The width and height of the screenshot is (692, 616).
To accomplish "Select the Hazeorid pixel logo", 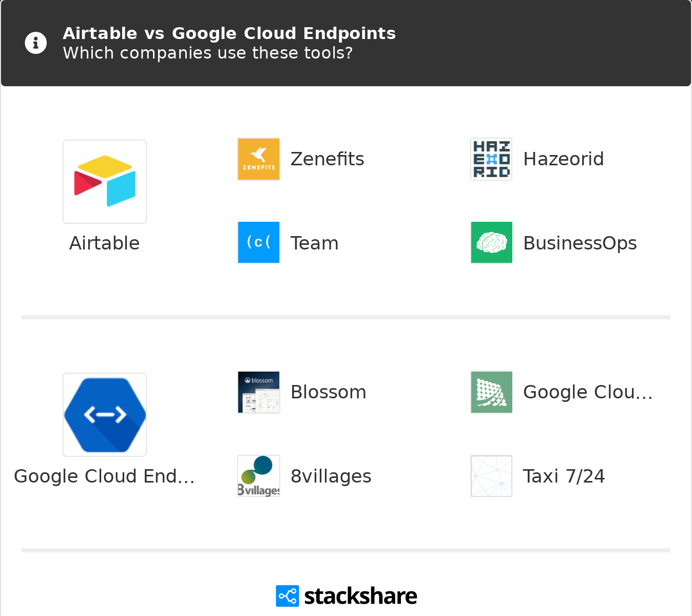I will pos(491,159).
